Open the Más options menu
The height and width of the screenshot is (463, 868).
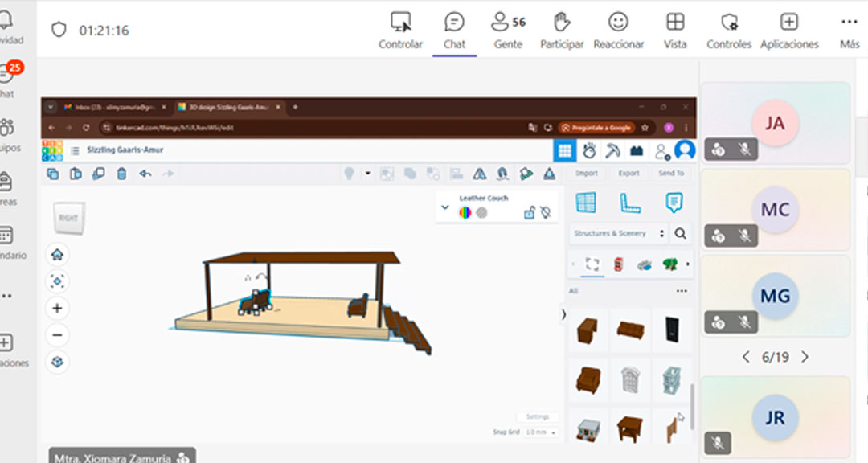849,30
